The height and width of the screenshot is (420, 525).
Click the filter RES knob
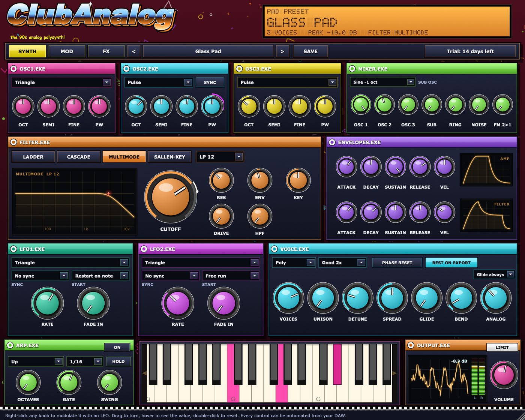point(221,180)
